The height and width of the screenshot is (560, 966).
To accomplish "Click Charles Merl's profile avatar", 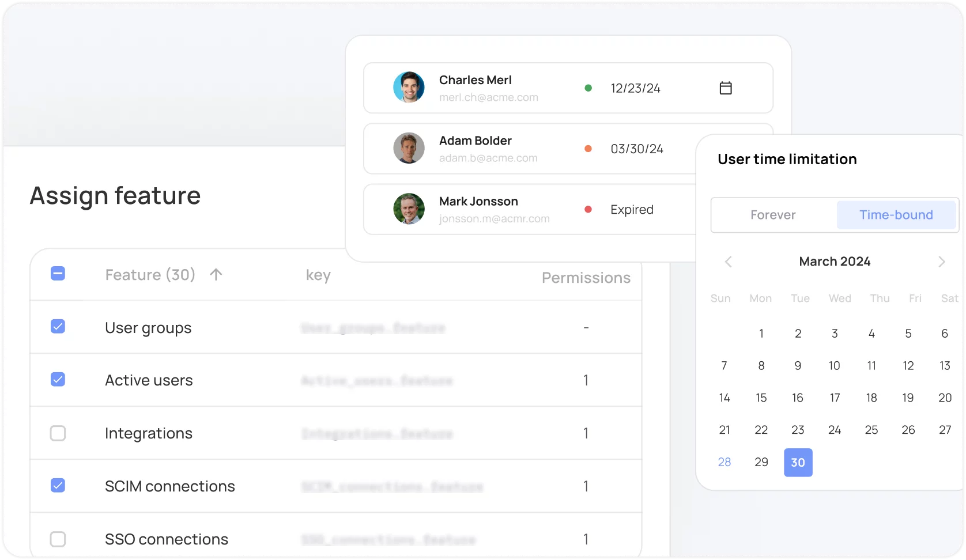I will [409, 88].
